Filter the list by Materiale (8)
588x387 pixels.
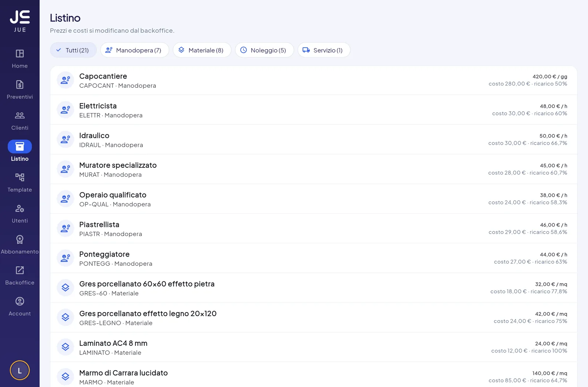coord(202,50)
